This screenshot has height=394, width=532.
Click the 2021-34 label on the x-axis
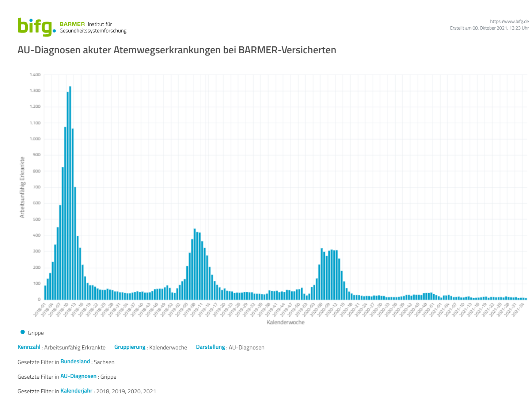pos(518,310)
